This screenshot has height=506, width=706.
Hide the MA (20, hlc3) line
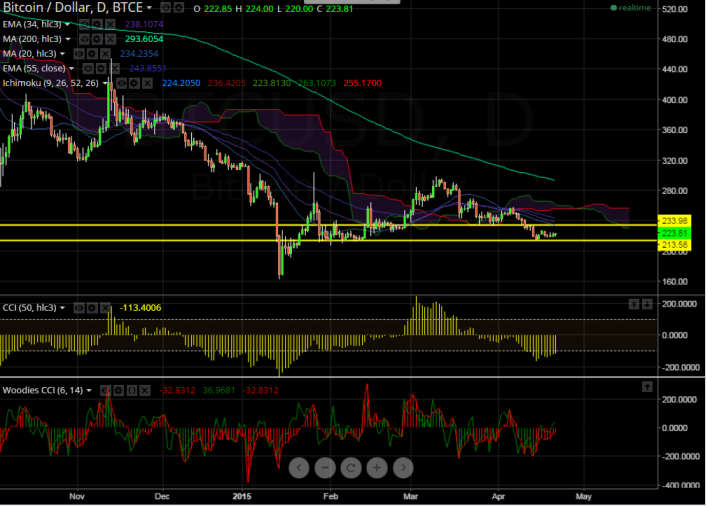tap(79, 54)
